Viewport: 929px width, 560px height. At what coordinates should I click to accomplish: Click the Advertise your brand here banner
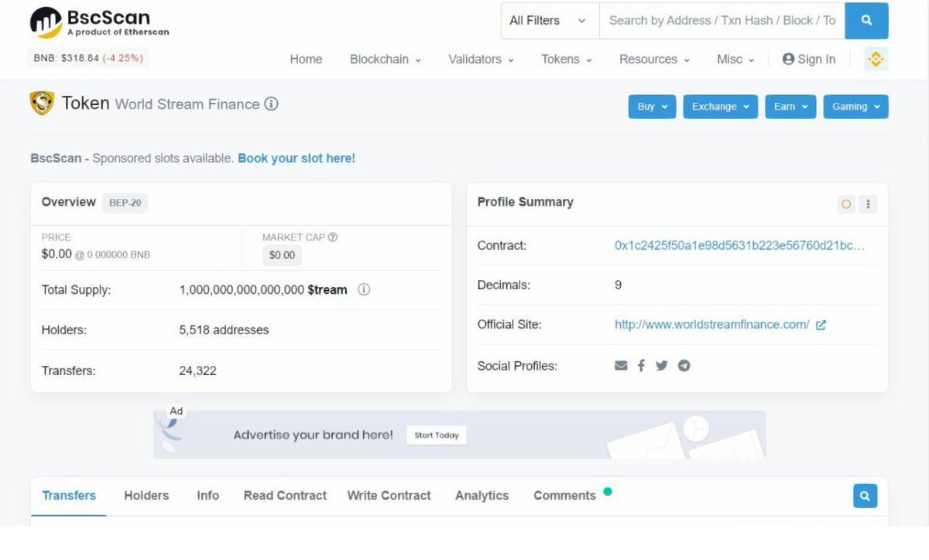460,435
